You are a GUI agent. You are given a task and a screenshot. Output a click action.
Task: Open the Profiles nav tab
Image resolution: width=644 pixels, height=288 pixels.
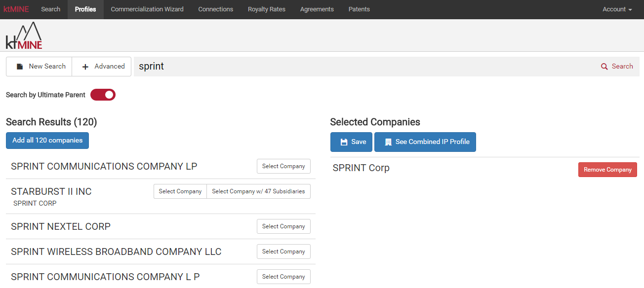pyautogui.click(x=85, y=9)
